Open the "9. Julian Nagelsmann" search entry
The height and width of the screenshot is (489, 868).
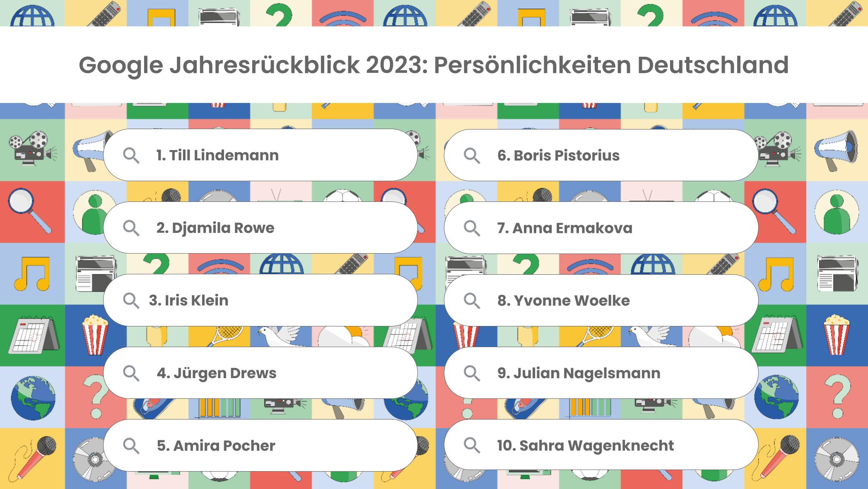(600, 373)
